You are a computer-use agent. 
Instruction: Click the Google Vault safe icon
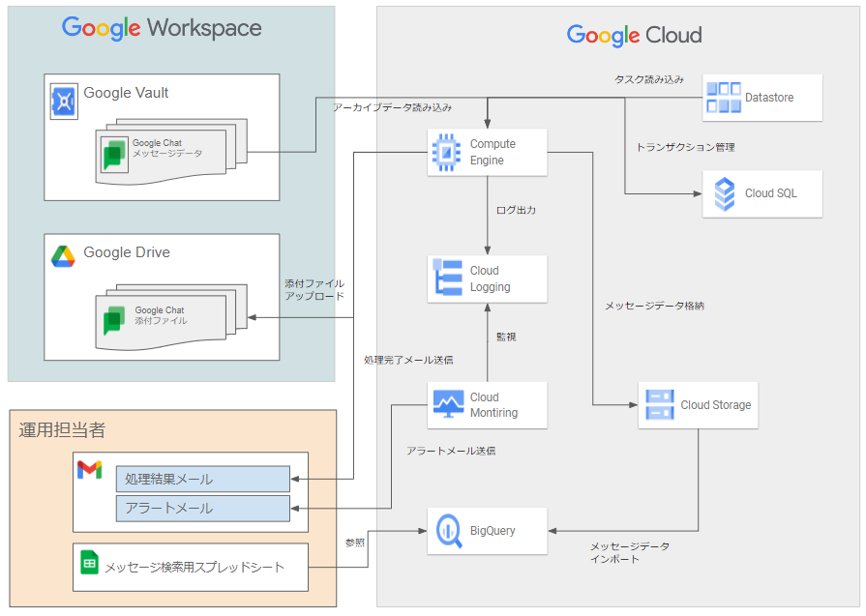[64, 101]
